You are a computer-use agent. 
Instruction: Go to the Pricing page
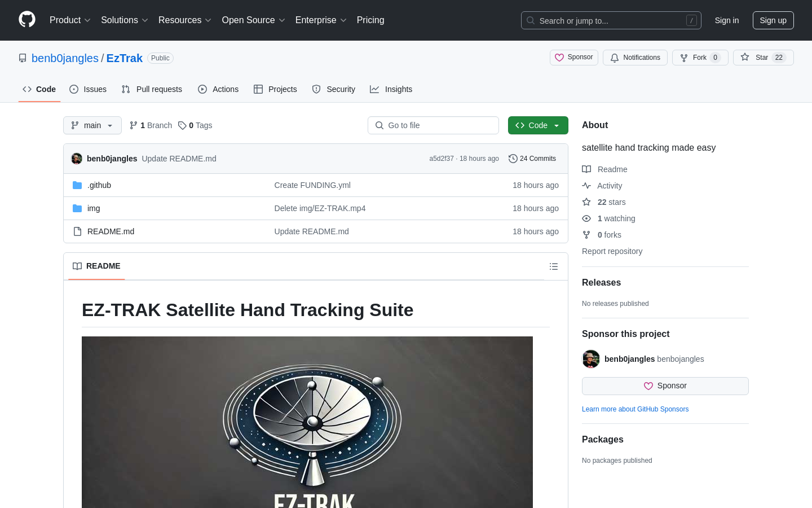(x=370, y=20)
